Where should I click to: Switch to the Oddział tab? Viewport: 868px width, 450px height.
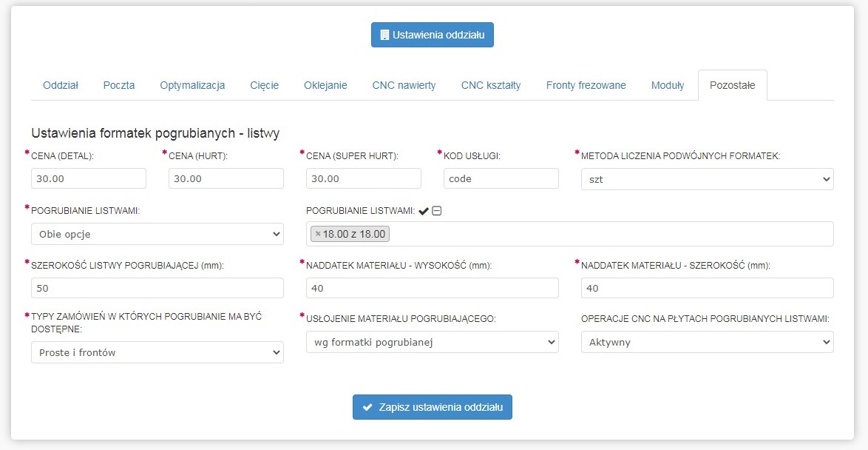(x=61, y=85)
